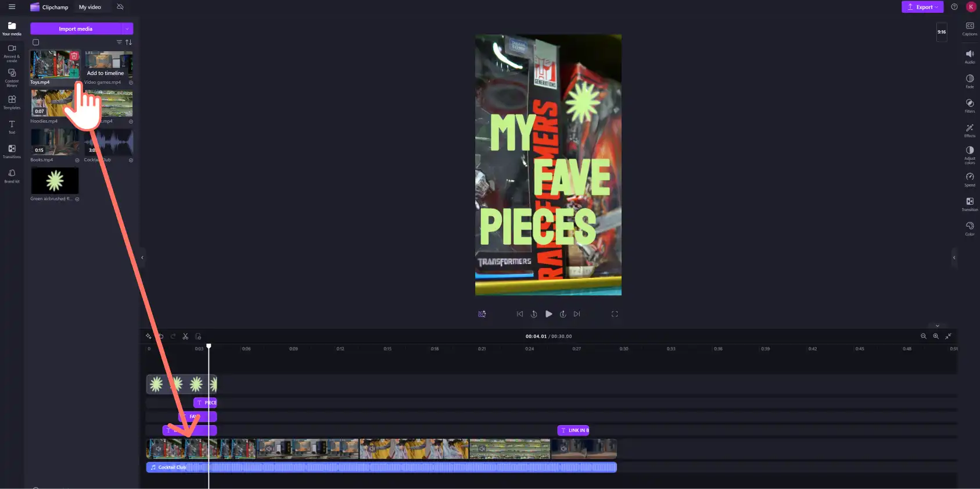Open the Speed panel icon
This screenshot has width=980, height=489.
(x=970, y=179)
